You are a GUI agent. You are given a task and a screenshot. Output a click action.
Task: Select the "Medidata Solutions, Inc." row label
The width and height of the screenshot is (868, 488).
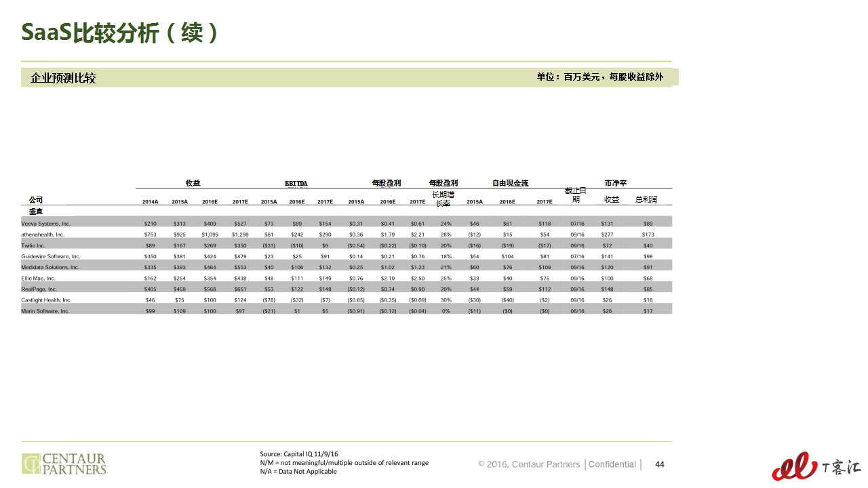(50, 267)
